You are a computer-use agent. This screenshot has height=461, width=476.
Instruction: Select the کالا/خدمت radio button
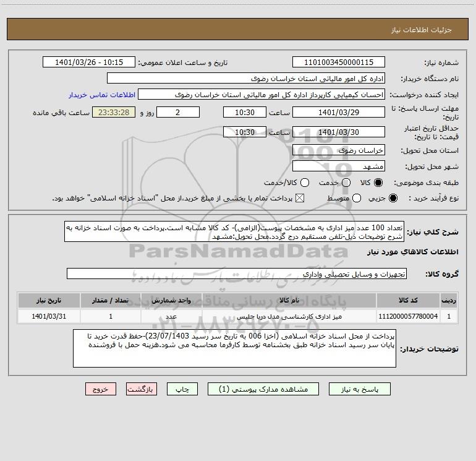pos(305,183)
